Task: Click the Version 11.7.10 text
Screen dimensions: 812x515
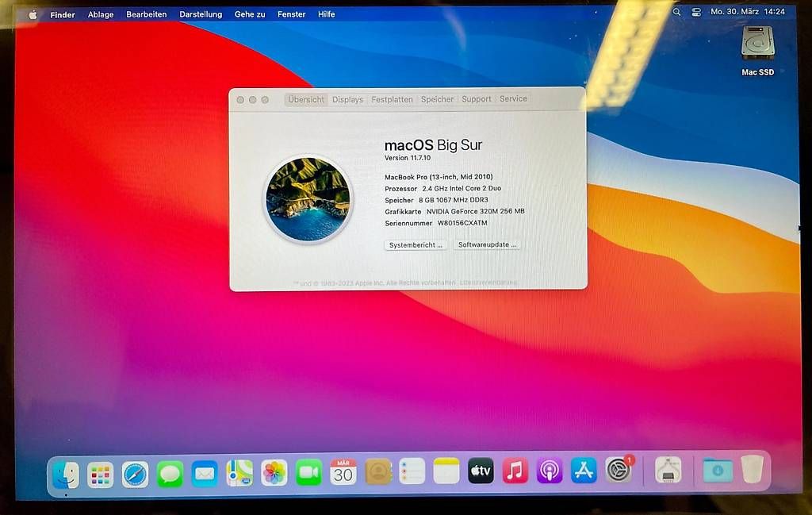Action: pyautogui.click(x=408, y=158)
